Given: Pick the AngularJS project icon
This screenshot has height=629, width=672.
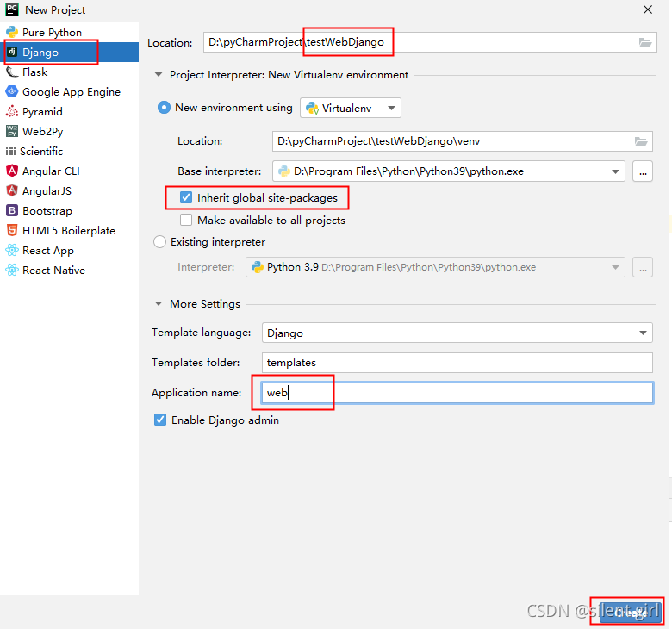Looking at the screenshot, I should coord(11,190).
